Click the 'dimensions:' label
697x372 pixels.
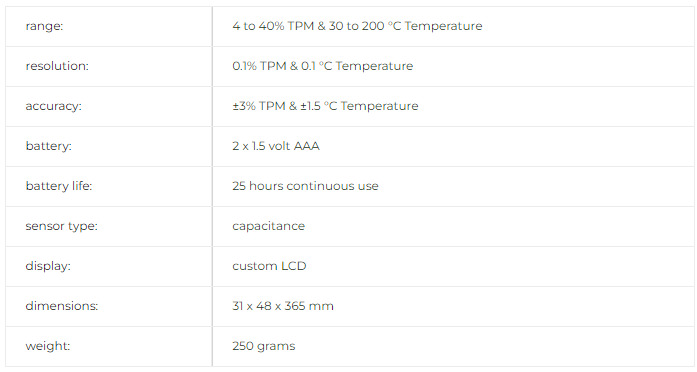(x=61, y=306)
